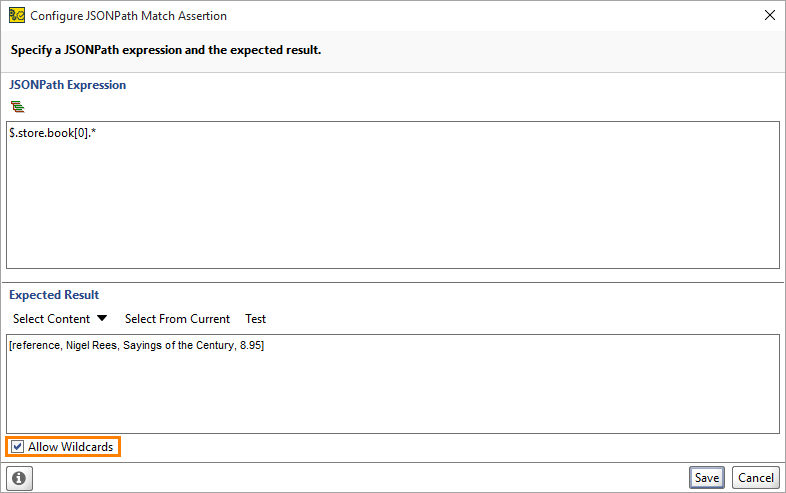Focus the Expected Result text area
The height and width of the screenshot is (493, 786).
393,384
